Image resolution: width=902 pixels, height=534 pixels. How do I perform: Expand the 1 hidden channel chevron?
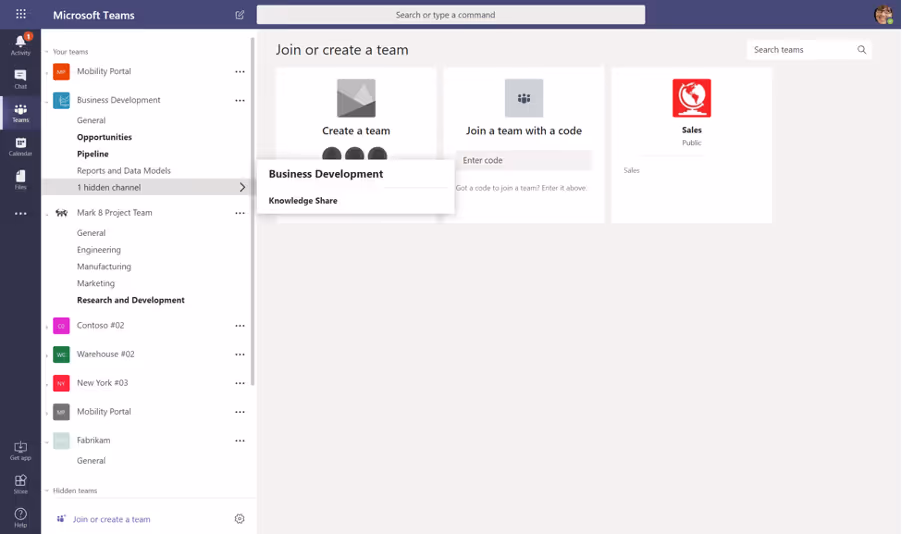(x=242, y=187)
